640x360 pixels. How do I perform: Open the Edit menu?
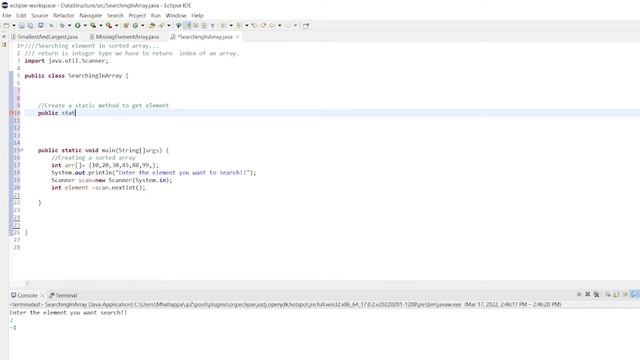pos(21,16)
